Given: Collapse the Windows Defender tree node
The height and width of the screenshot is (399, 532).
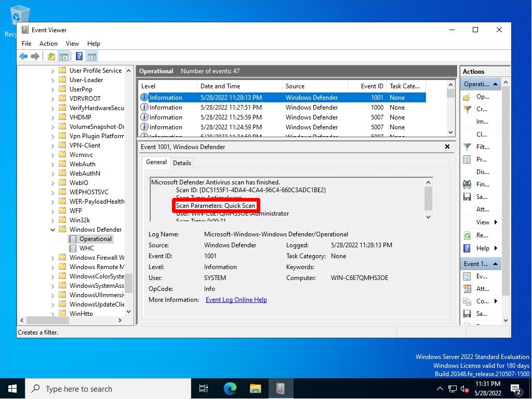Looking at the screenshot, I should (x=52, y=230).
